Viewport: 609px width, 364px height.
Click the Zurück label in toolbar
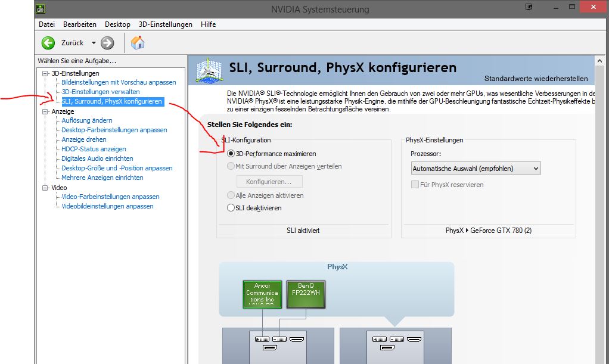(72, 43)
